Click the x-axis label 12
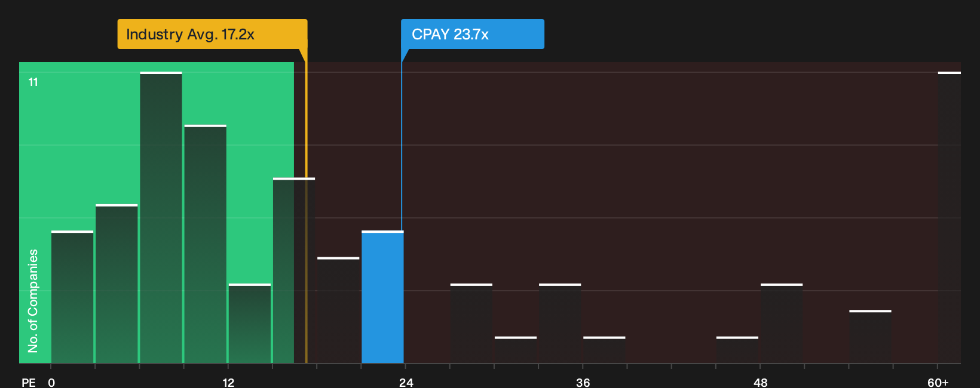 (x=228, y=382)
